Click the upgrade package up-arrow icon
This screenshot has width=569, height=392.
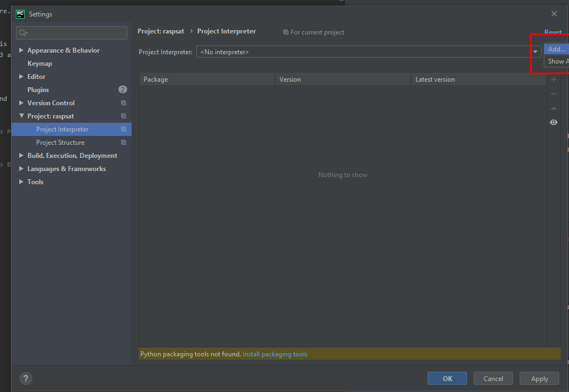tap(554, 108)
